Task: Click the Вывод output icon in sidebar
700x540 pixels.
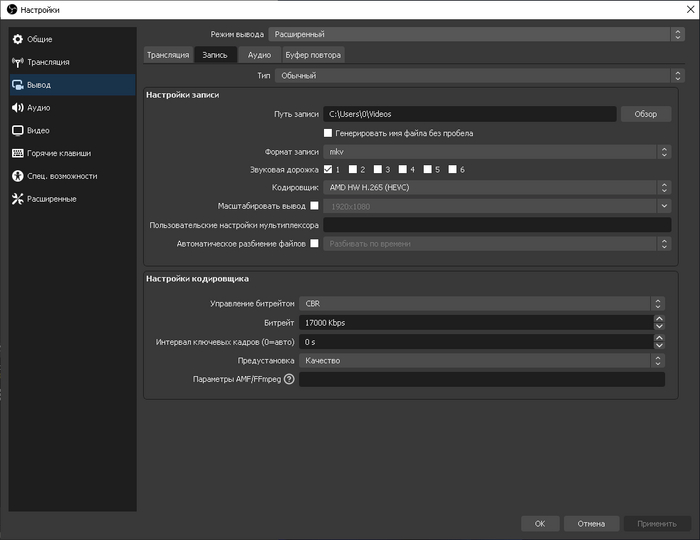Action: pos(18,85)
